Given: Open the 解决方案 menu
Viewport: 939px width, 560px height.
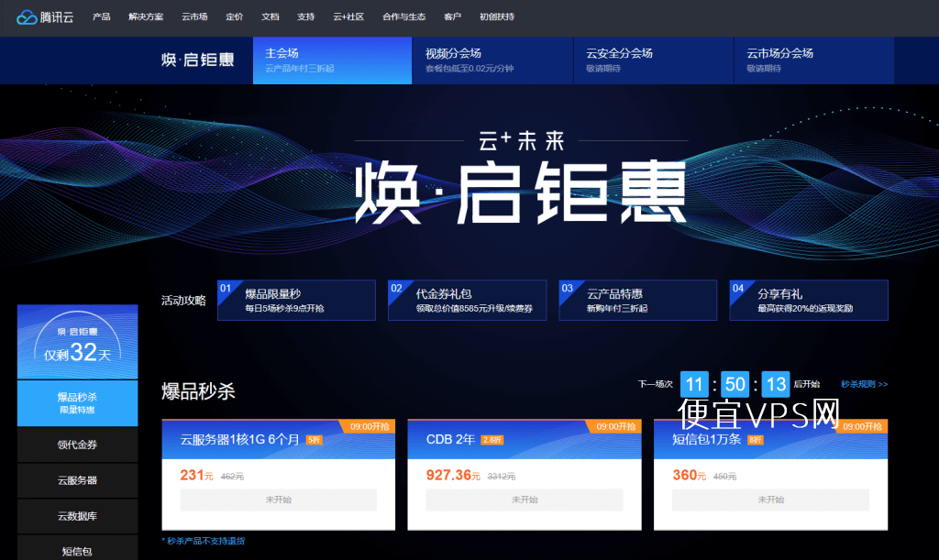Looking at the screenshot, I should pyautogui.click(x=146, y=16).
